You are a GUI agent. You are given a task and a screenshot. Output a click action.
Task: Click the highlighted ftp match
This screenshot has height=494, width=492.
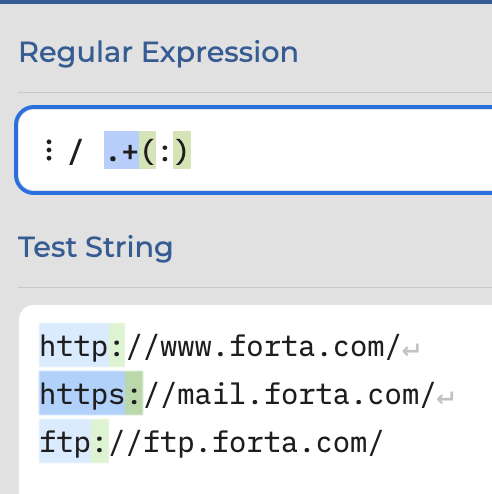point(65,441)
